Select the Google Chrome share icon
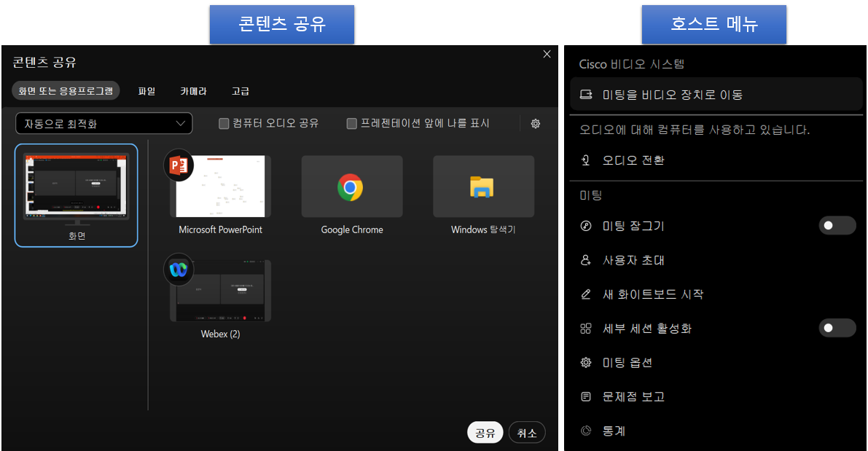Screen dimensions: 868x451 click(351, 186)
